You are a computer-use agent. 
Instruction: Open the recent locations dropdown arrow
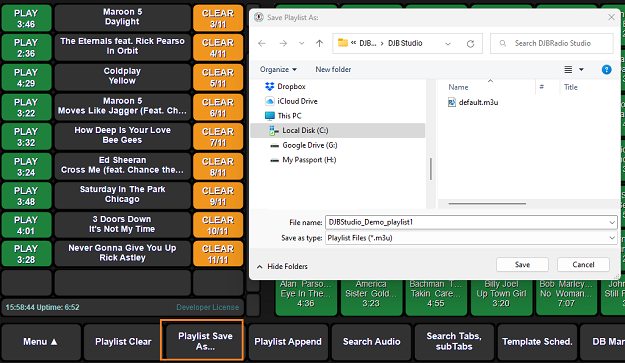pyautogui.click(x=301, y=43)
